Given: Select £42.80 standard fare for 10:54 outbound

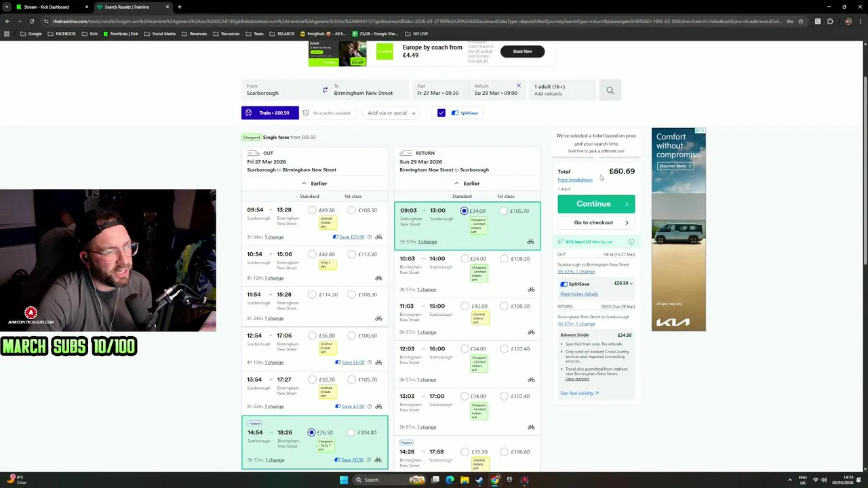Looking at the screenshot, I should 312,254.
